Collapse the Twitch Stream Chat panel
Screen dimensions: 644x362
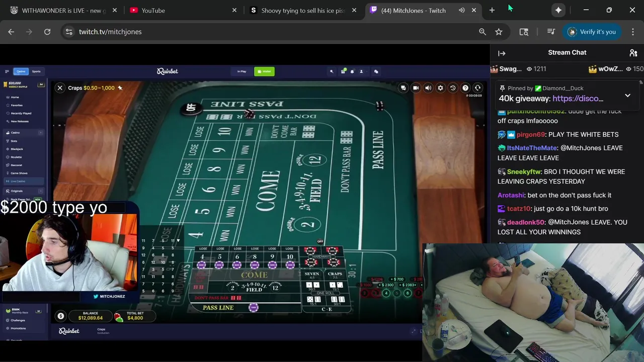point(502,53)
